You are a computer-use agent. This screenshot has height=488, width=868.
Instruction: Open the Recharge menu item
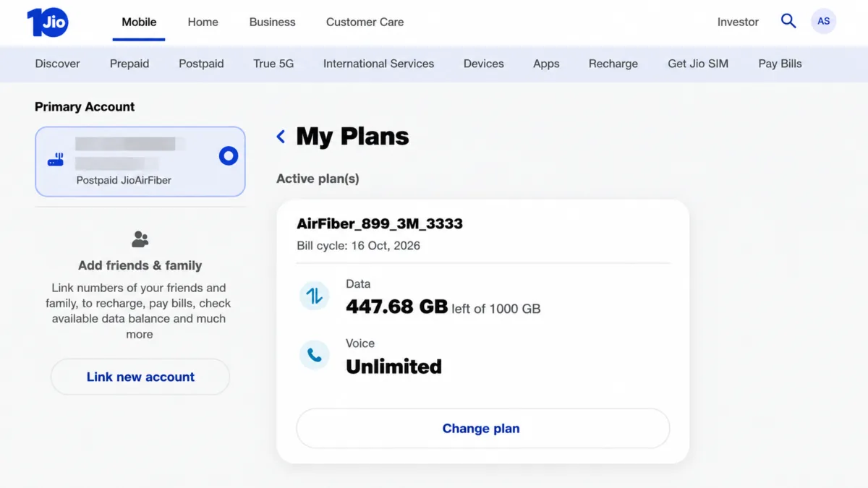pyautogui.click(x=613, y=64)
